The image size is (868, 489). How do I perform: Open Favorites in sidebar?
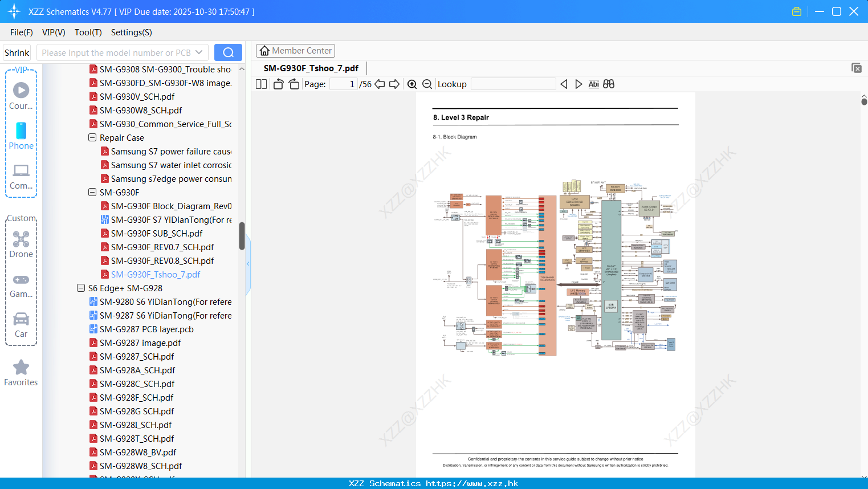coord(21,373)
